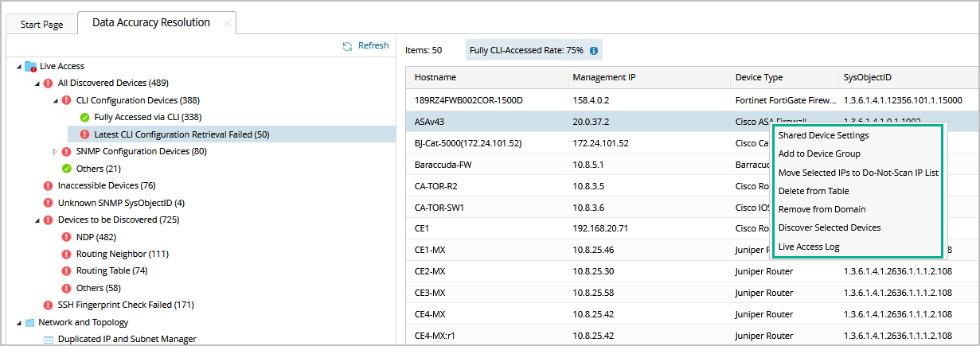Screen dimensions: 980x346
Task: Click red alert icon beside SSH Fingerprint Check Failed
Action: [49, 305]
